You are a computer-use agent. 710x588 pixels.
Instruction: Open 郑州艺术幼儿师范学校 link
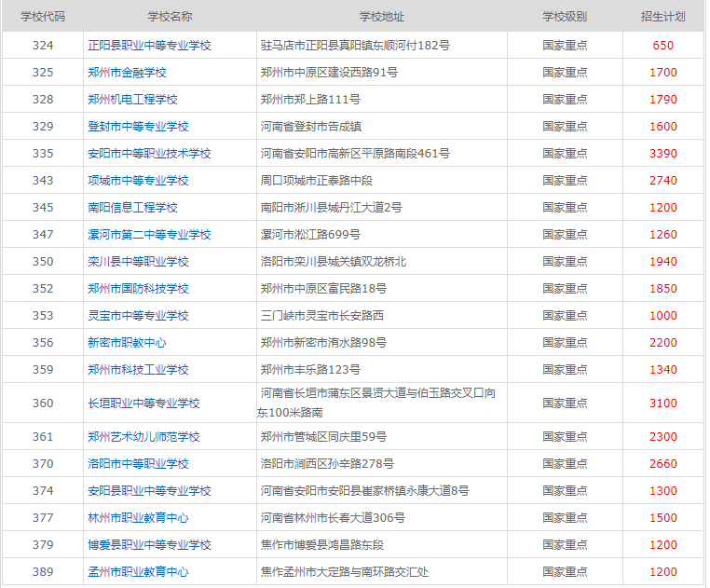click(x=143, y=437)
